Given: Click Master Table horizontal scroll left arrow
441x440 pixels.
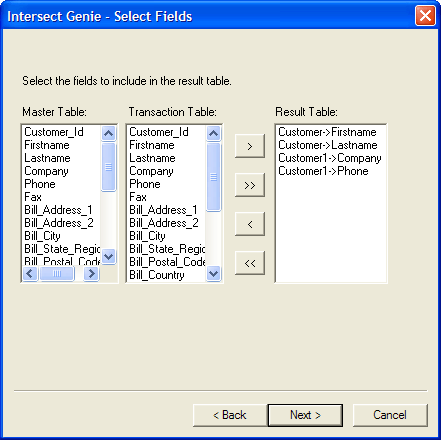Looking at the screenshot, I should point(30,274).
